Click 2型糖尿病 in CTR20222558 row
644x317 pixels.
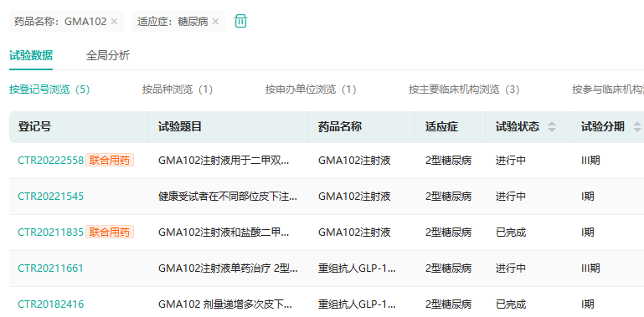(448, 161)
